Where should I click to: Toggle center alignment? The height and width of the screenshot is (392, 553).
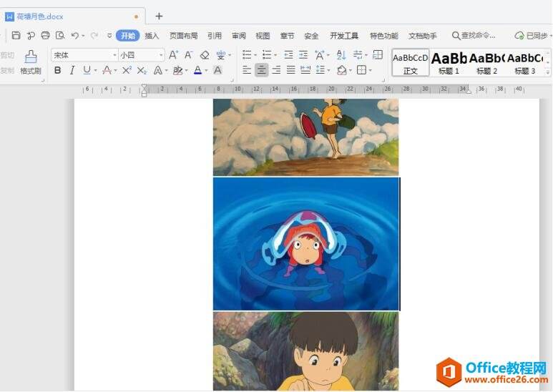click(x=261, y=70)
